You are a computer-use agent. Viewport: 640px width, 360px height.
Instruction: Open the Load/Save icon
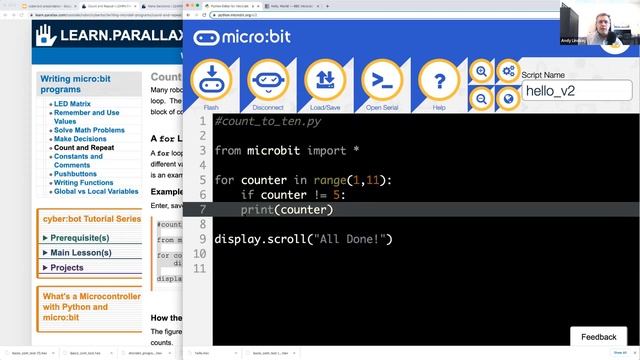pyautogui.click(x=325, y=80)
